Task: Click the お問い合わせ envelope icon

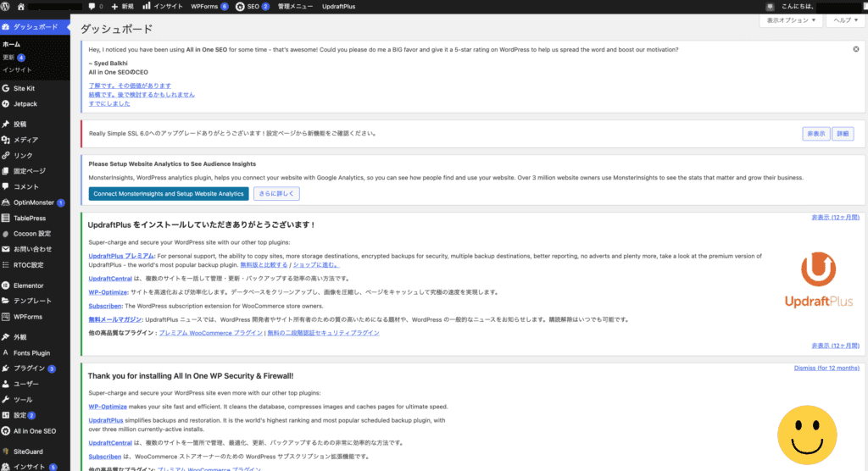Action: (6, 249)
